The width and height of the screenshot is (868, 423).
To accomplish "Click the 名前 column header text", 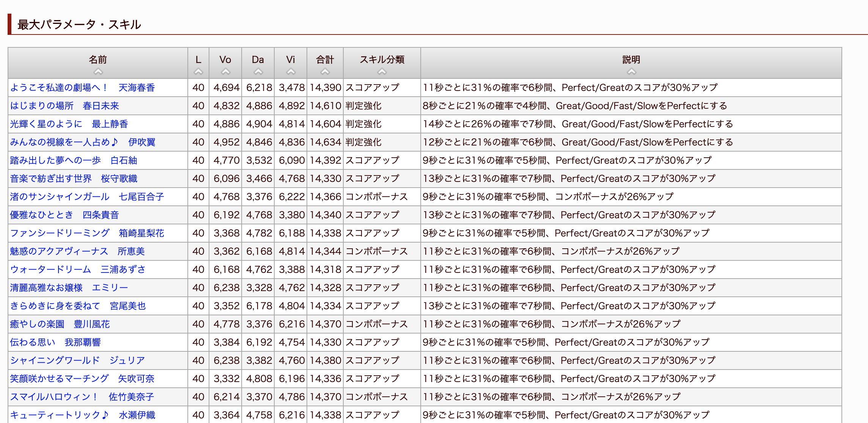I will (98, 60).
